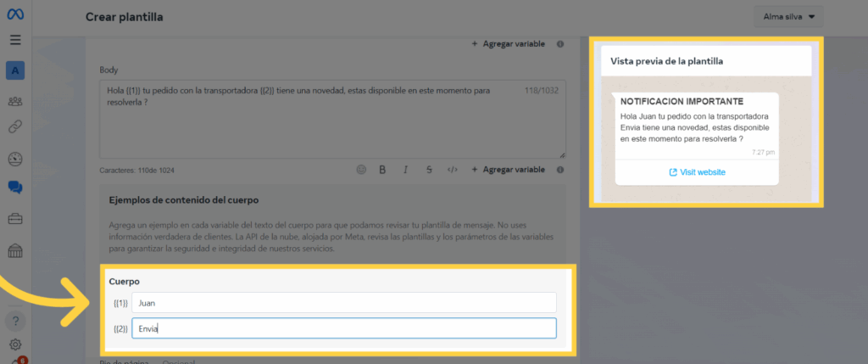Open the people/contacts sidebar icon
Image resolution: width=868 pixels, height=364 pixels.
[x=15, y=101]
